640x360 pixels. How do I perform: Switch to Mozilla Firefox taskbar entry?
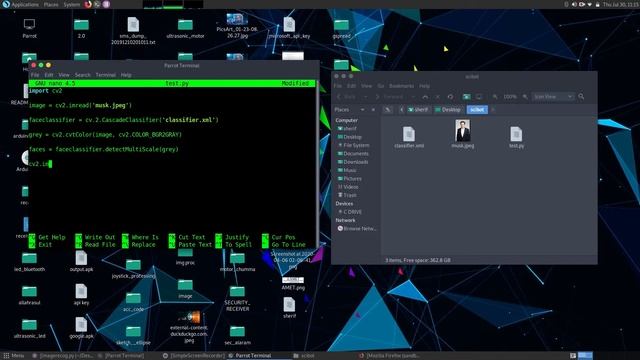pyautogui.click(x=389, y=356)
